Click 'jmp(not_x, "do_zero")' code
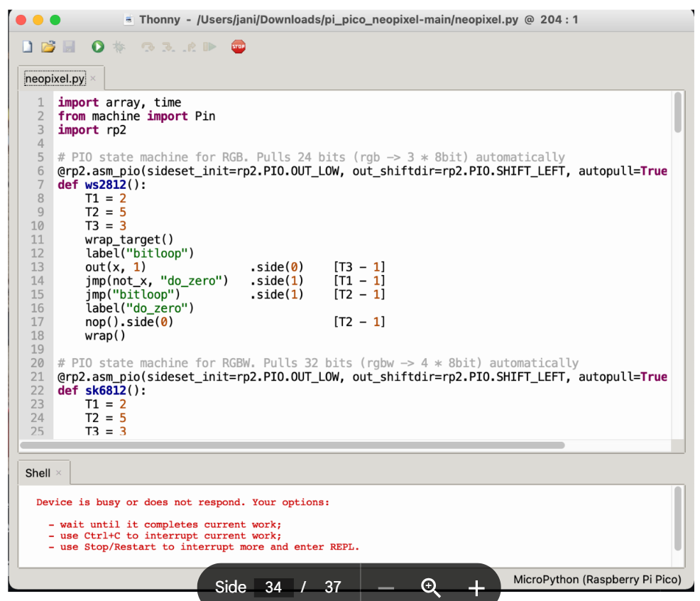Screen dimensions: 700x601 (x=157, y=281)
